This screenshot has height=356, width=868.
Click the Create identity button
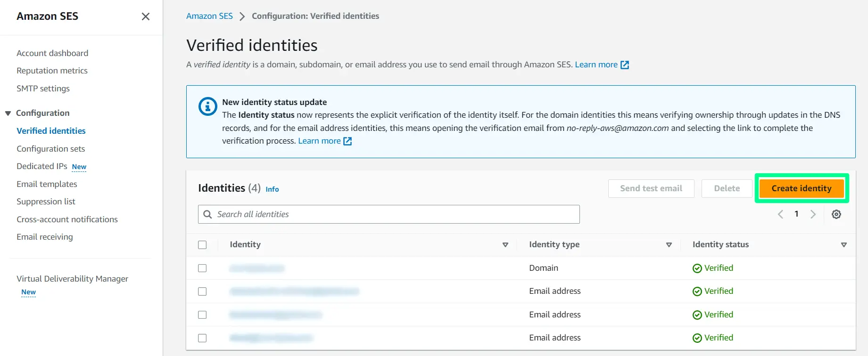[x=802, y=188]
